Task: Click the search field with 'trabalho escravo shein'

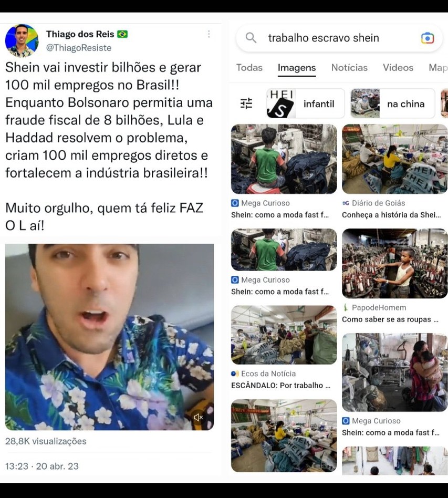Action: pyautogui.click(x=339, y=38)
